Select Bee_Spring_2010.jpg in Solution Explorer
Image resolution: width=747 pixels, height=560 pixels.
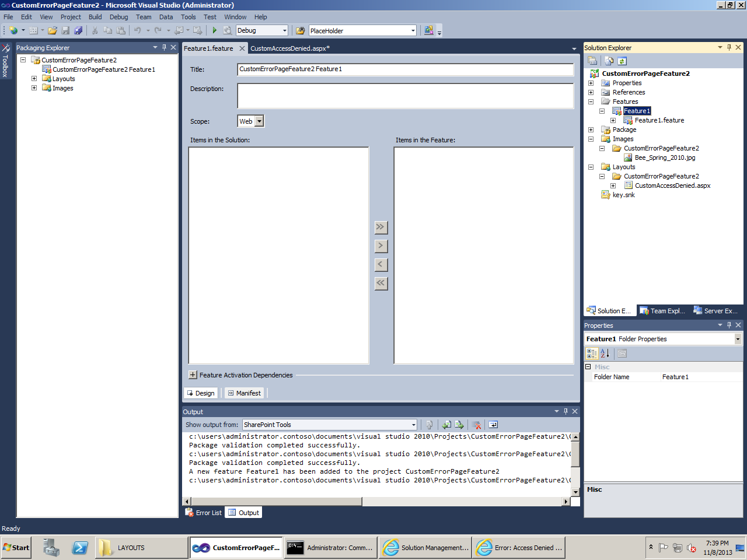665,157
